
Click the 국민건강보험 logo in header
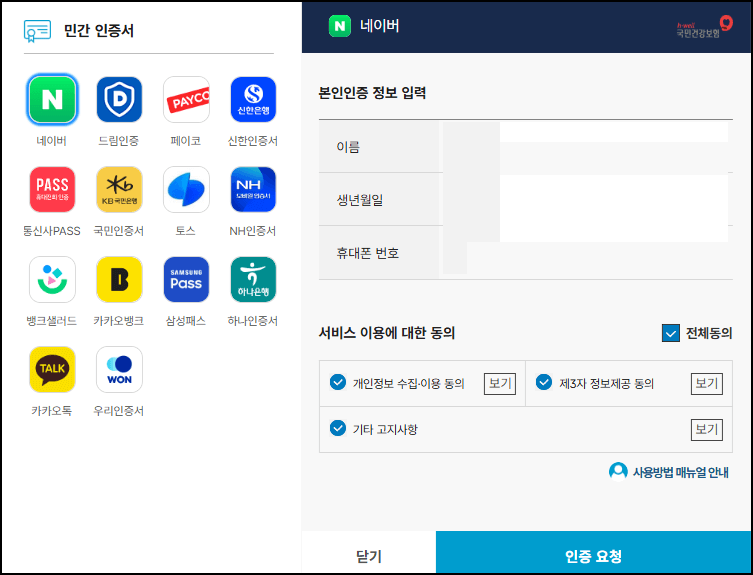tap(704, 26)
